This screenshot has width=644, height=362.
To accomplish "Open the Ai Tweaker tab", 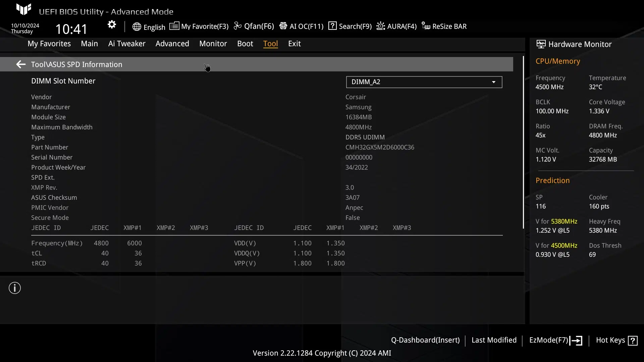I will 127,44.
